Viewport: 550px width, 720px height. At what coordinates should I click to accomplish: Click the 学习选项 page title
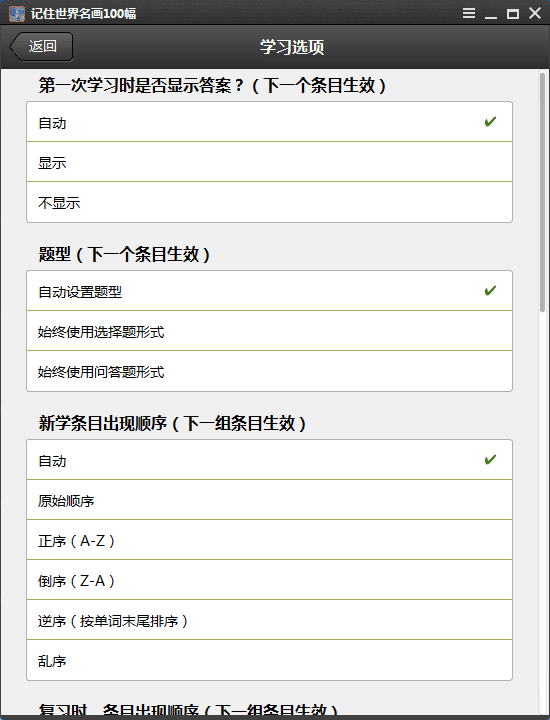coord(292,47)
